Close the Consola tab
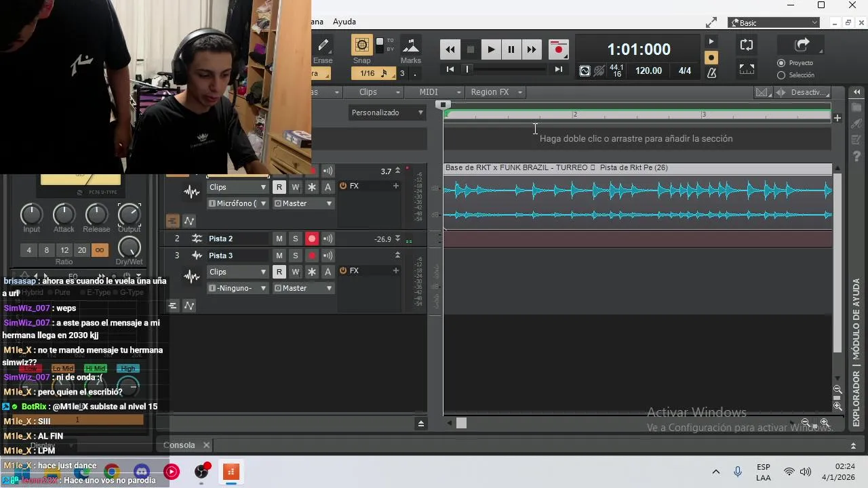 (206, 445)
